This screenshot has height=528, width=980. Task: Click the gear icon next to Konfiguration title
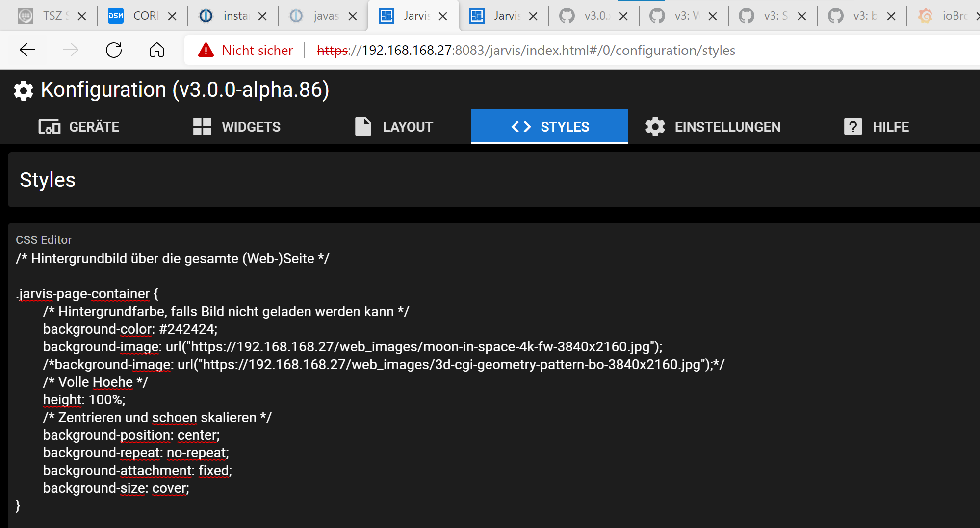pyautogui.click(x=24, y=91)
